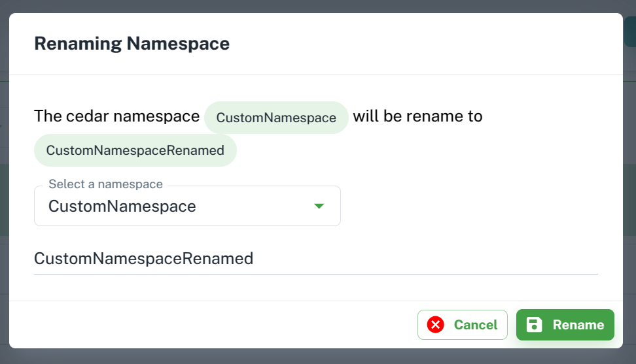
Task: Click the CustomNamespace green chip
Action: pos(276,118)
